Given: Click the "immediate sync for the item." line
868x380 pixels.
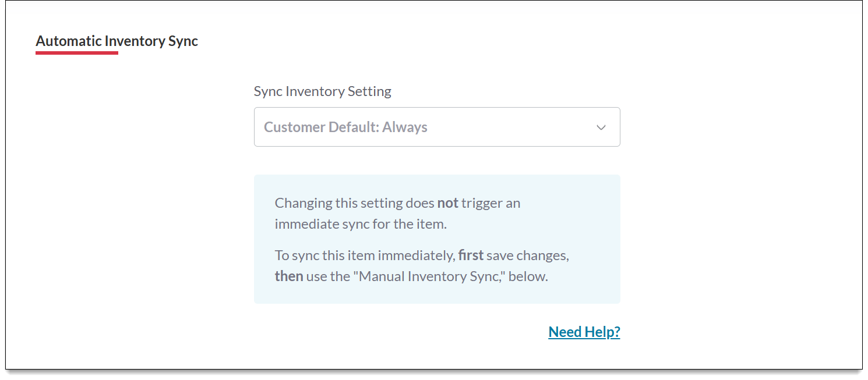Looking at the screenshot, I should pos(361,223).
